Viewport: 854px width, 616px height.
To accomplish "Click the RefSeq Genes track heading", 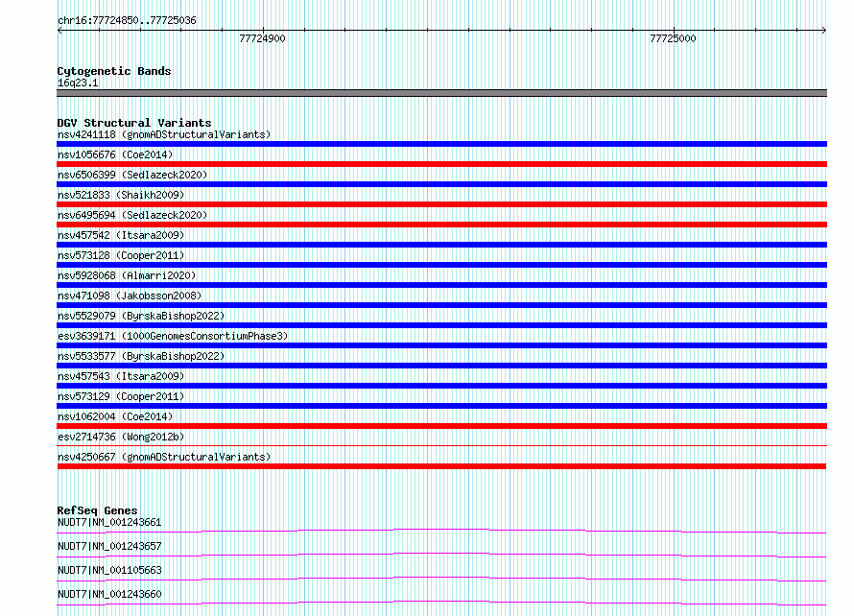I will [x=97, y=510].
